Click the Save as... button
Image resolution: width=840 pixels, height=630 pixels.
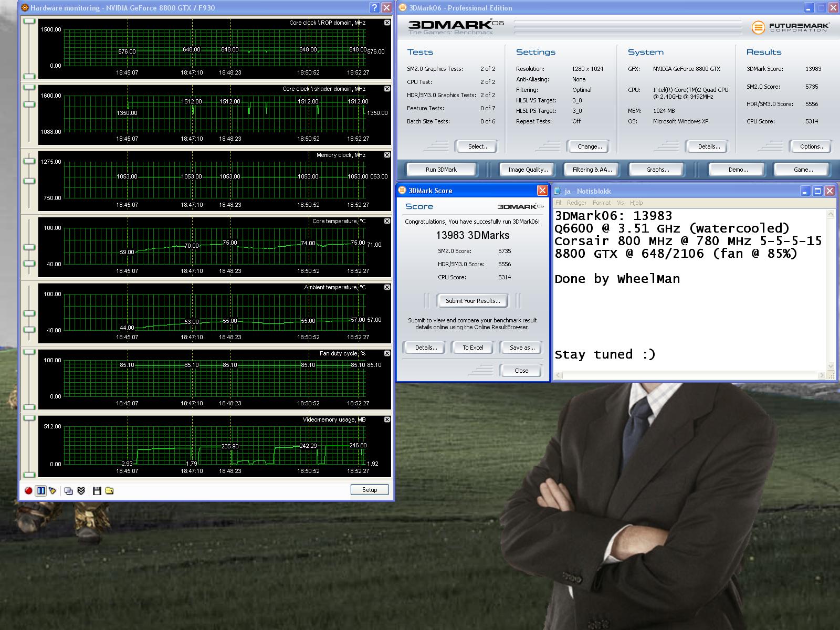point(522,348)
